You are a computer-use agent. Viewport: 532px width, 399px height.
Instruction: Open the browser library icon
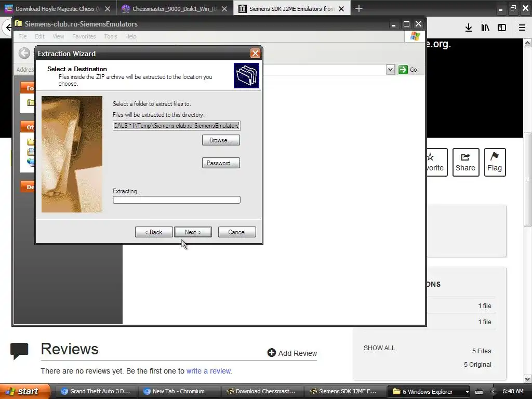[x=485, y=28]
